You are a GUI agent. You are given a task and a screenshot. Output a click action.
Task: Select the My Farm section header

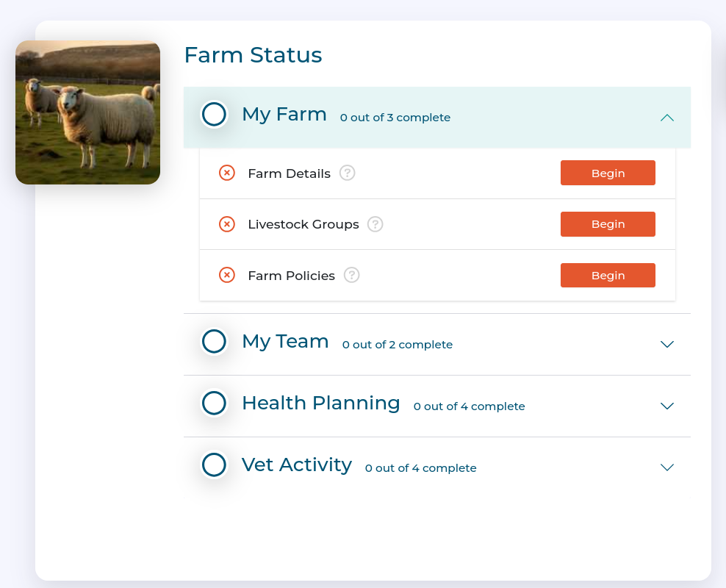(284, 115)
